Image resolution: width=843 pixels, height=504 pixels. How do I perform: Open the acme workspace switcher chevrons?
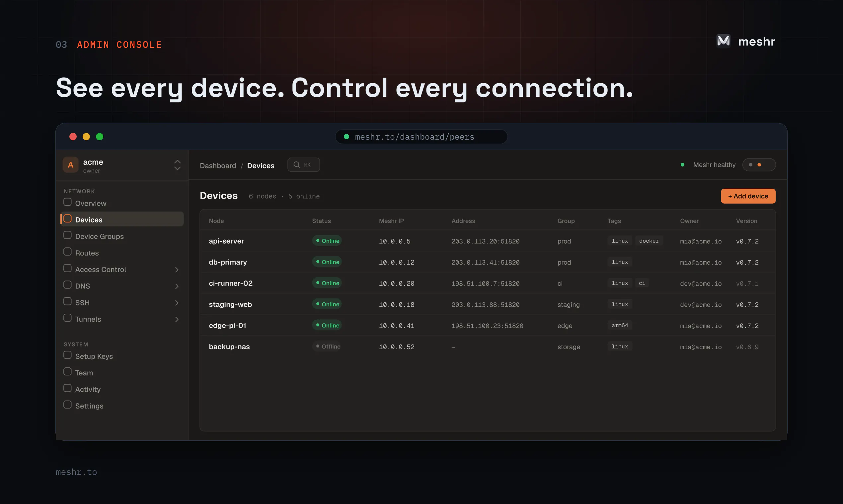coord(178,165)
